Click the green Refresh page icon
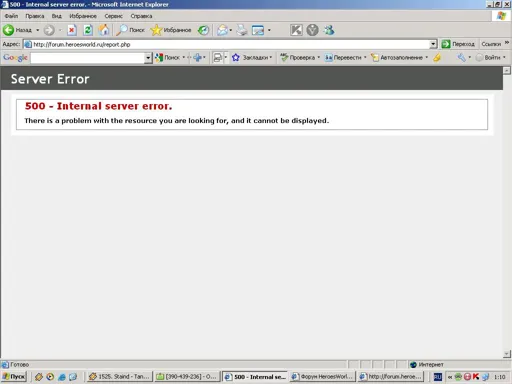The width and height of the screenshot is (512, 384). pos(88,30)
